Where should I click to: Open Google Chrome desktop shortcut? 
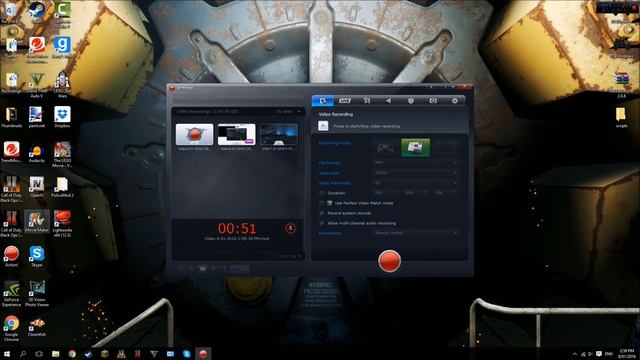click(11, 328)
